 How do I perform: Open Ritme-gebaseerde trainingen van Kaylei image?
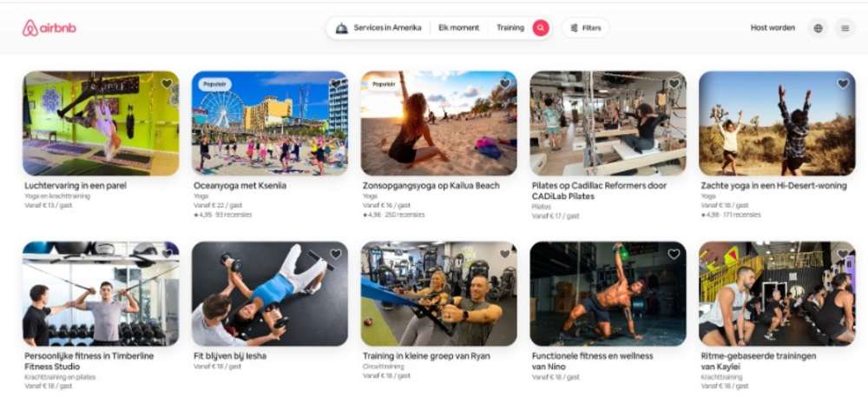[x=777, y=294]
